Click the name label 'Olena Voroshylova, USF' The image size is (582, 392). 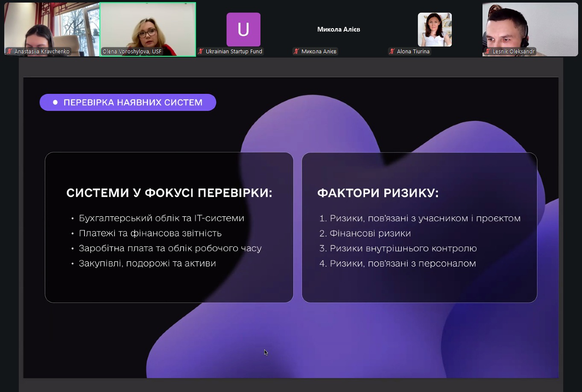click(x=132, y=52)
